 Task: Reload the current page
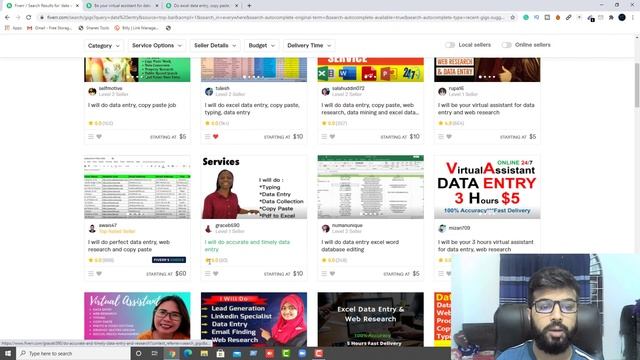(x=29, y=18)
